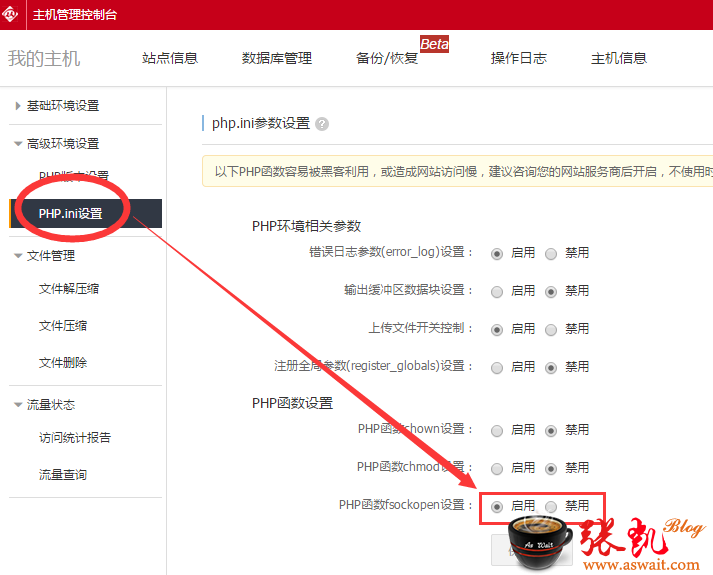Click the help question mark beside php.ini参数设置
713x575 pixels.
(322, 124)
